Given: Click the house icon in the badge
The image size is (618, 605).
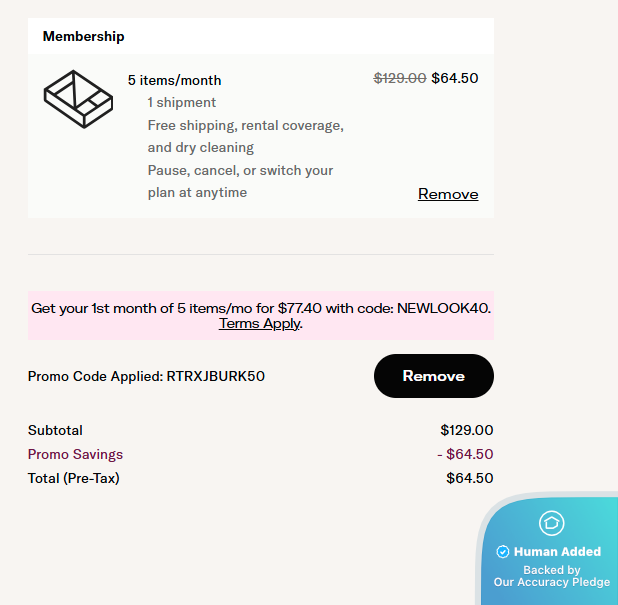Looking at the screenshot, I should [551, 522].
